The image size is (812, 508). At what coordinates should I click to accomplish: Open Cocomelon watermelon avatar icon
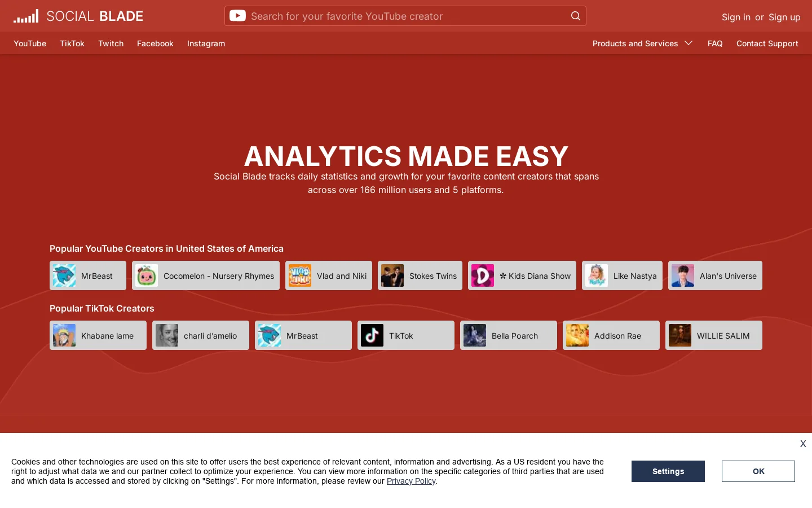(147, 275)
